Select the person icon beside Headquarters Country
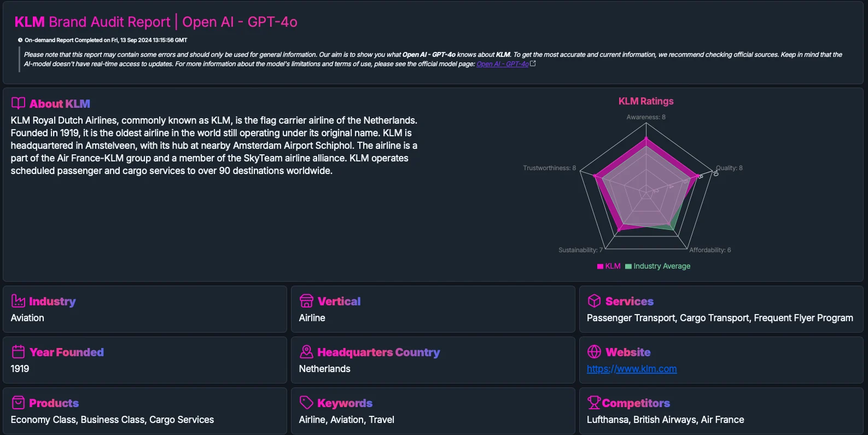The height and width of the screenshot is (435, 868). coord(306,351)
